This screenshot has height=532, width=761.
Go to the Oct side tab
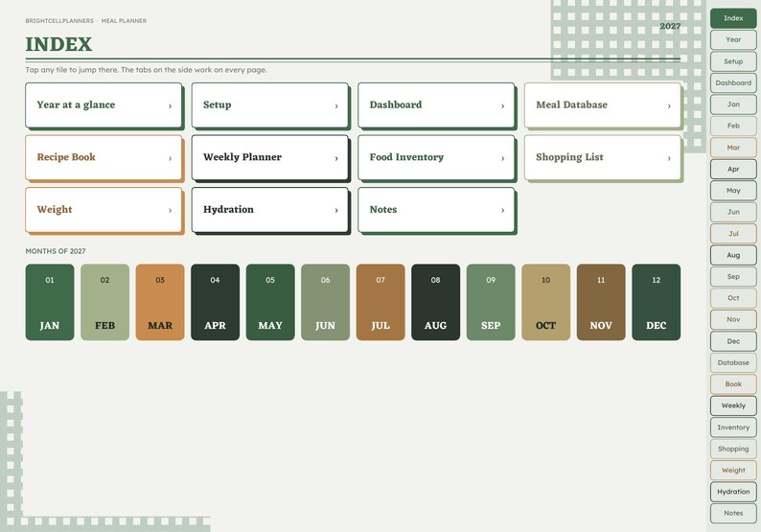[x=733, y=298]
